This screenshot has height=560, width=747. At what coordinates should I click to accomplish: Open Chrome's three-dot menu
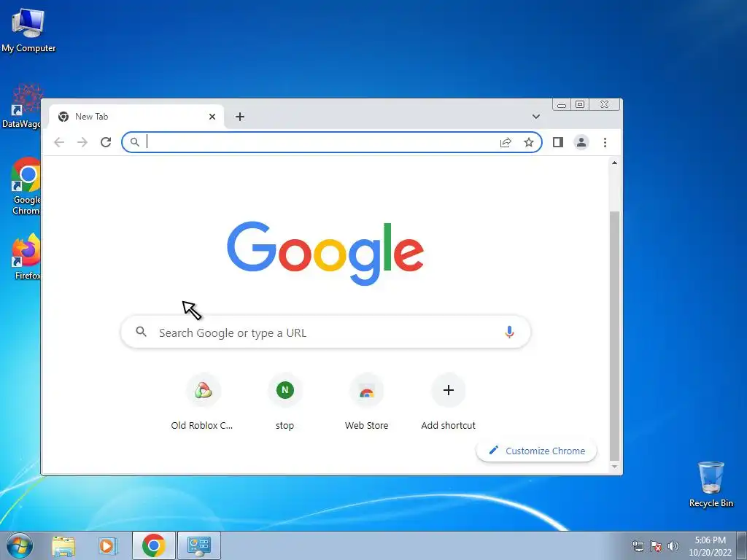tap(605, 142)
